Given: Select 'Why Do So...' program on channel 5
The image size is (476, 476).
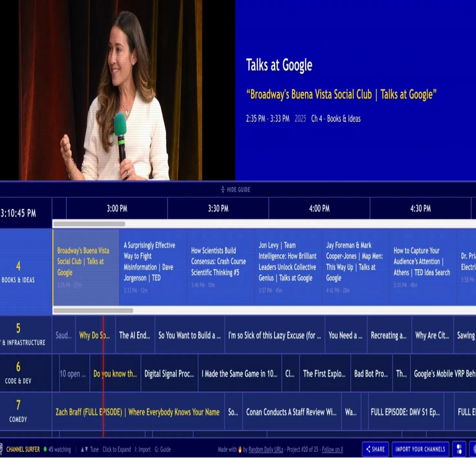Looking at the screenshot, I should coord(95,335).
